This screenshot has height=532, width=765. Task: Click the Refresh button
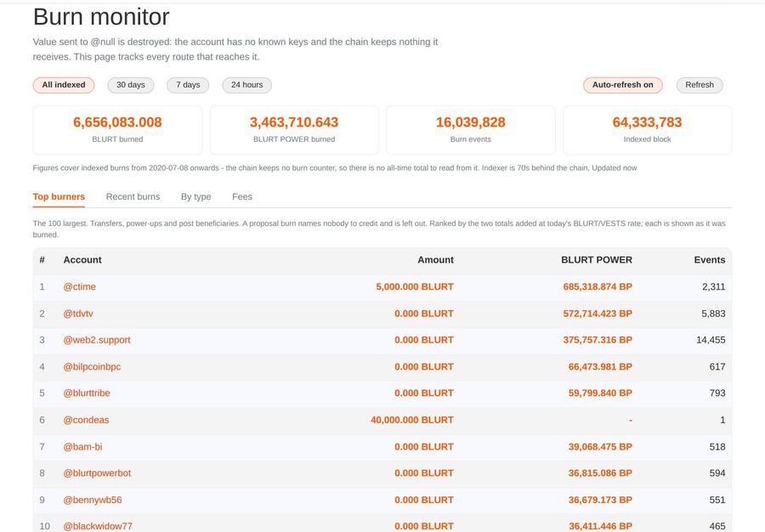pos(700,85)
